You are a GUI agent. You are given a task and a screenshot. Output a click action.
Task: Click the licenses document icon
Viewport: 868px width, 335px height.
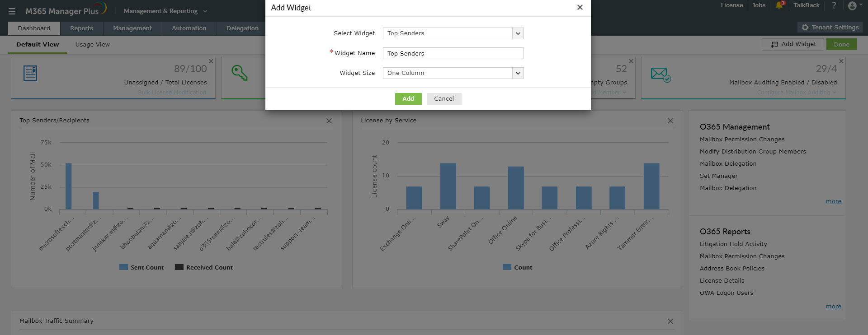30,73
